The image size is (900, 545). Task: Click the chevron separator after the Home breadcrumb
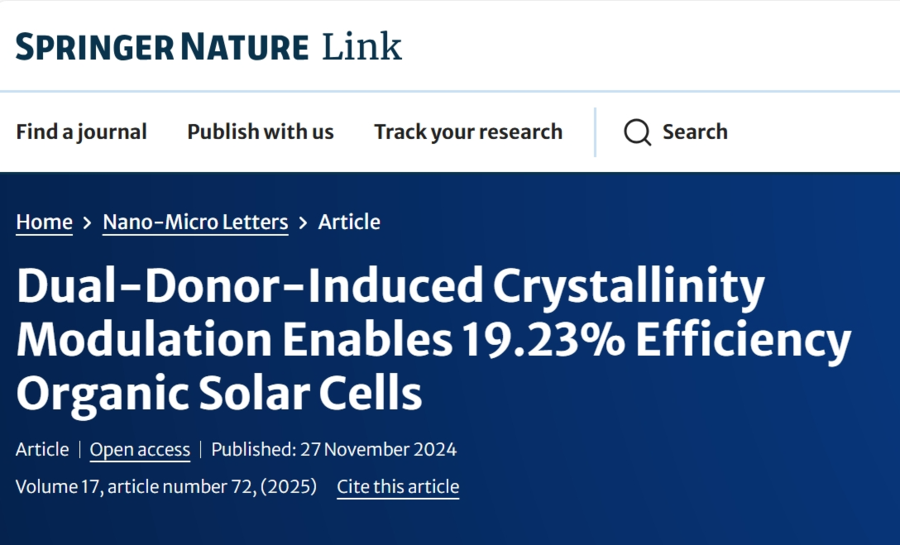coord(87,223)
